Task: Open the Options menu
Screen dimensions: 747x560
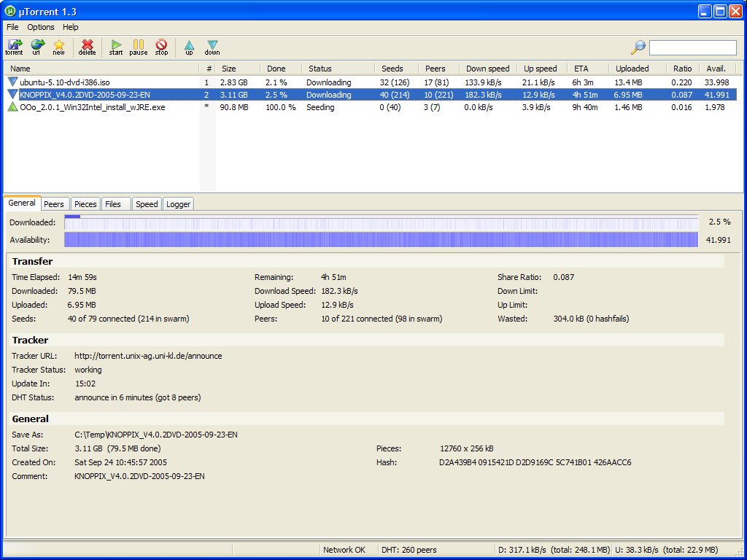Action: [x=41, y=27]
